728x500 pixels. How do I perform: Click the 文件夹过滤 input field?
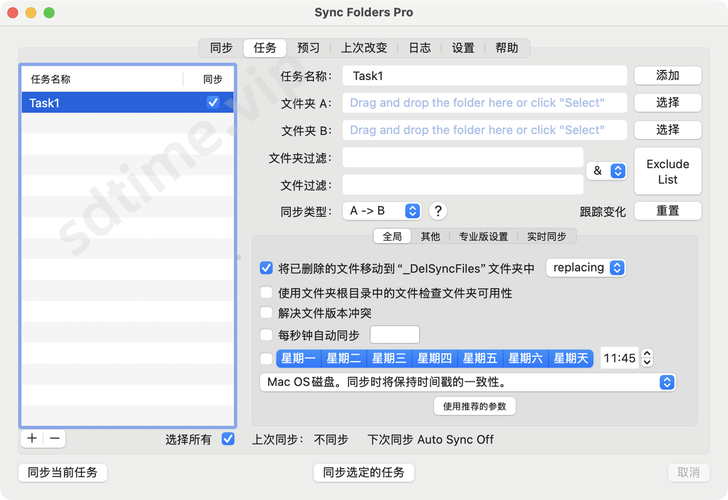coord(462,158)
